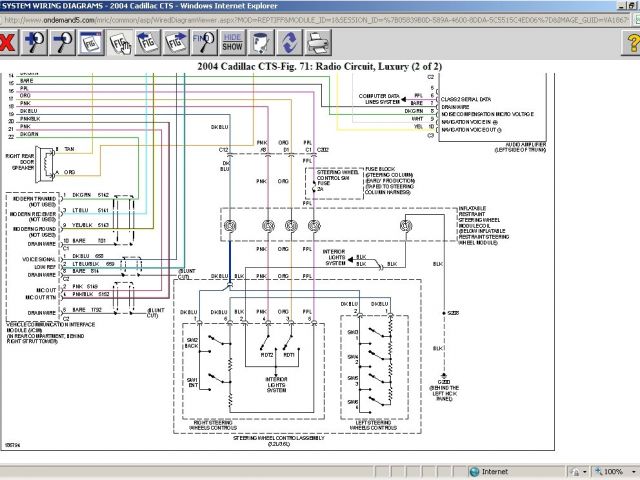Open help with yellow question mark
640x480 pixels.
(631, 42)
